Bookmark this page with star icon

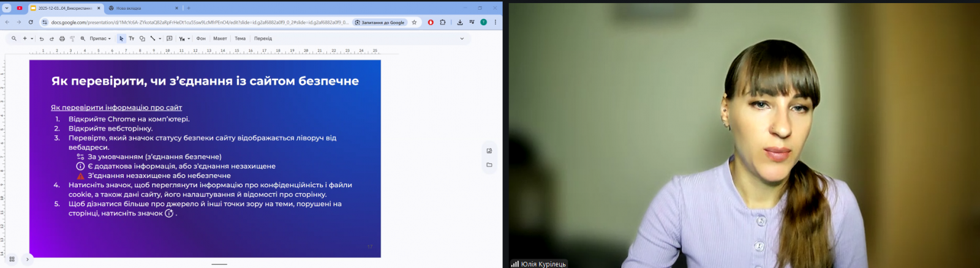coord(414,23)
